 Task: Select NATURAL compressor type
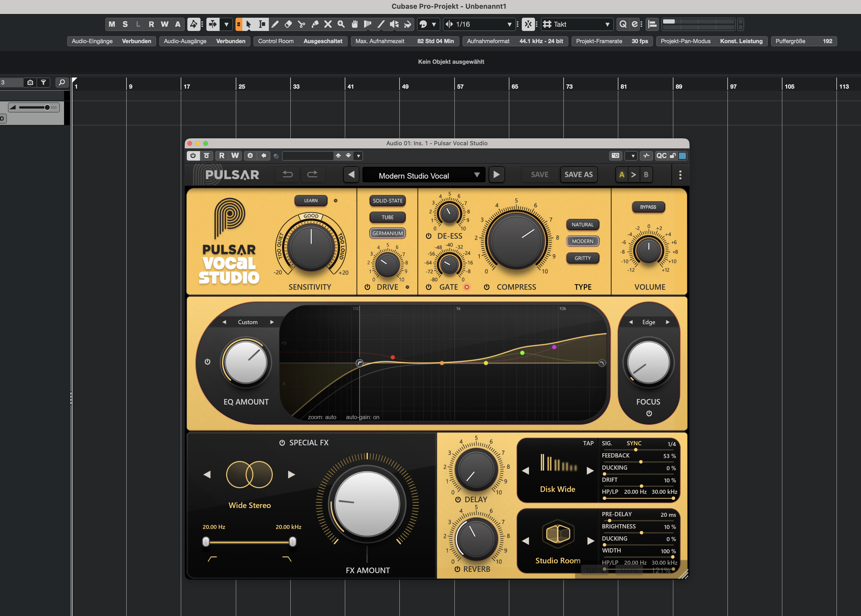583,225
